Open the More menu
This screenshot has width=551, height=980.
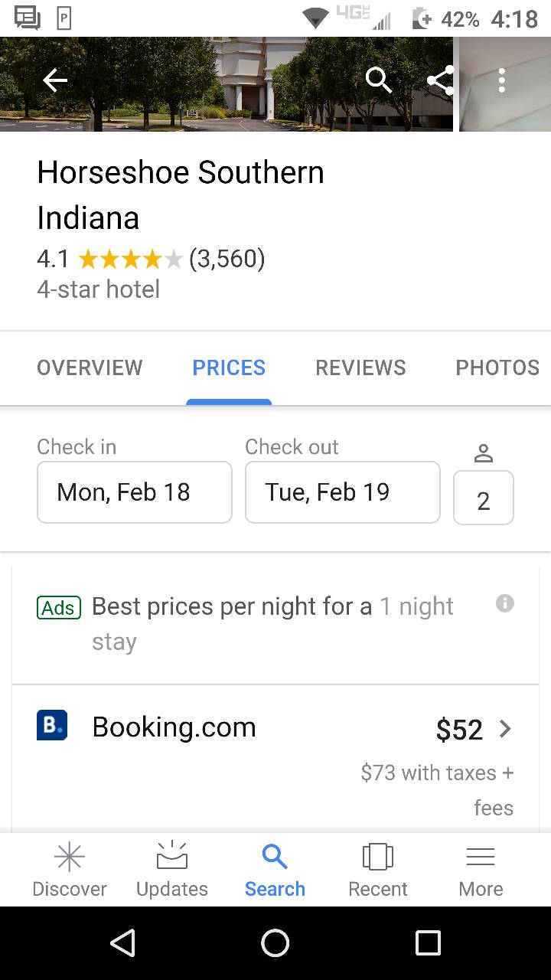tap(481, 870)
